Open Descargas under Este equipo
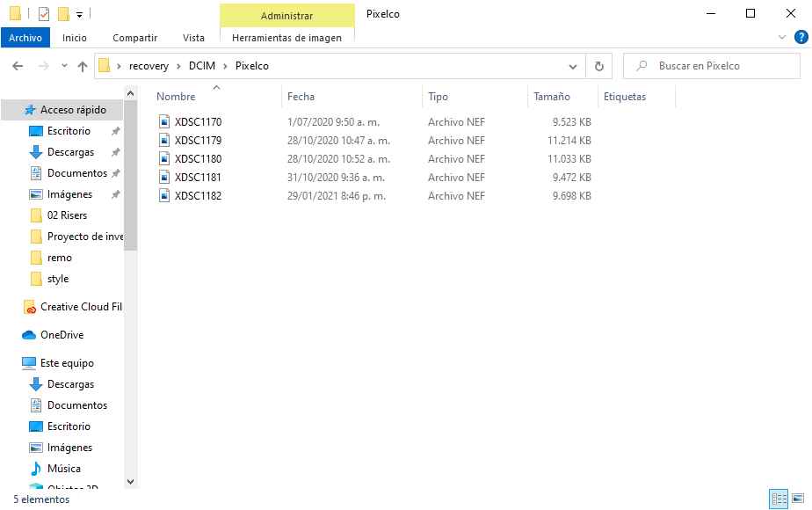Viewport: 812px width, 510px height. 71,384
